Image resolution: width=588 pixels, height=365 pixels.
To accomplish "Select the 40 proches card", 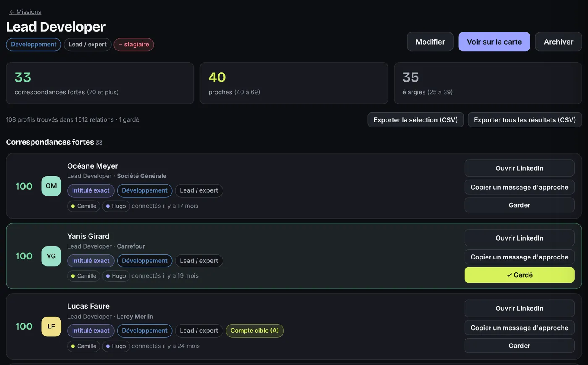I will [294, 83].
